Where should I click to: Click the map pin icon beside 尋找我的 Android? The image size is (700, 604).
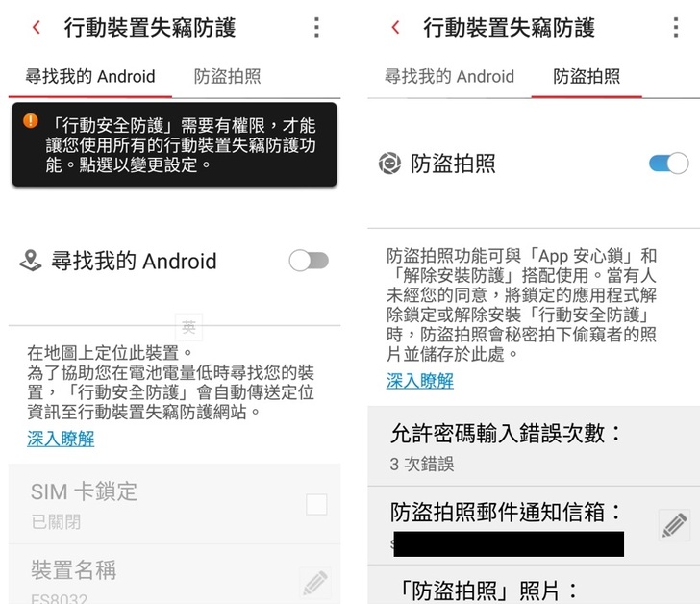click(x=31, y=261)
